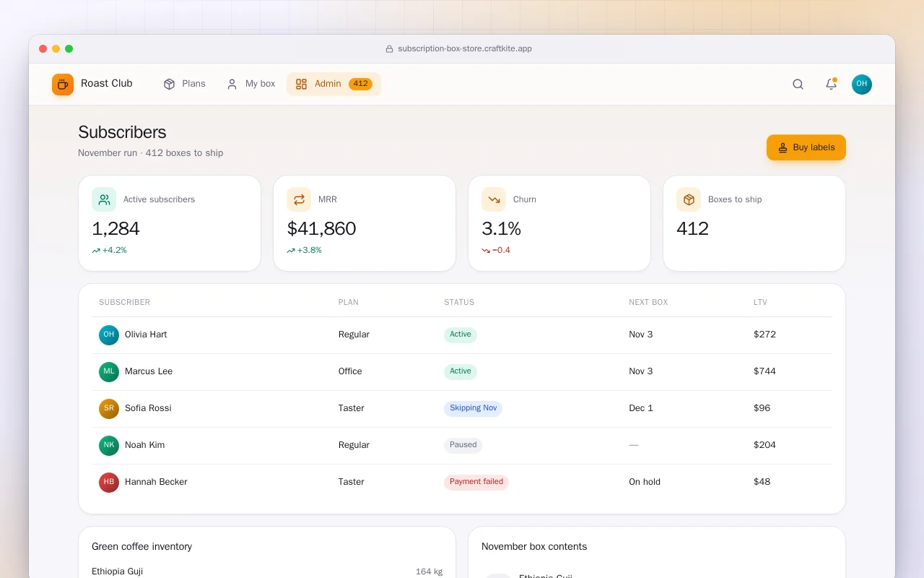Click the SUBSCRIBER column header
Viewport: 924px width, 578px height.
click(125, 302)
